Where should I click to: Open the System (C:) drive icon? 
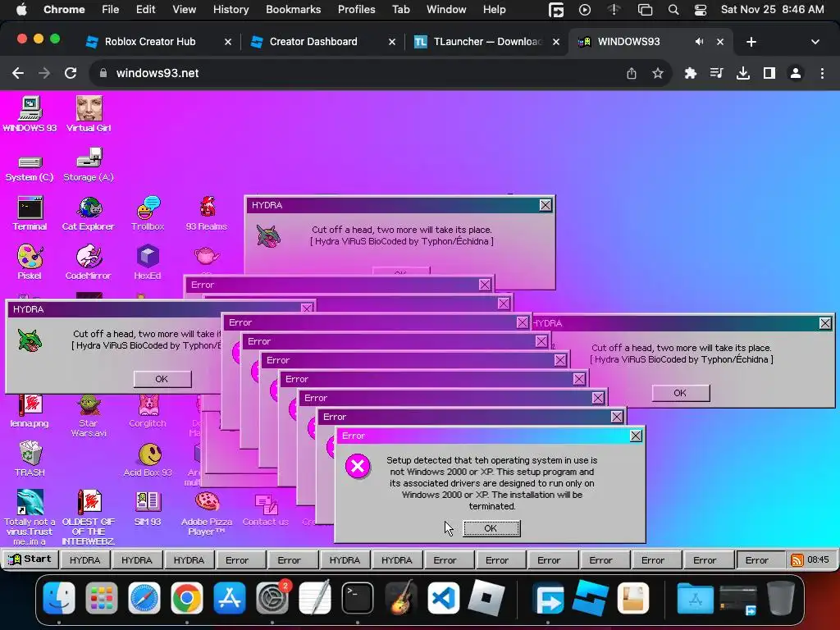[30, 168]
